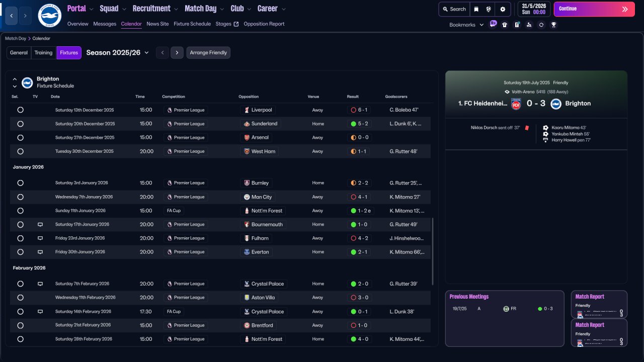Open the Fixture Schedule link in the sub-menu
This screenshot has width=644, height=362.
(192, 24)
